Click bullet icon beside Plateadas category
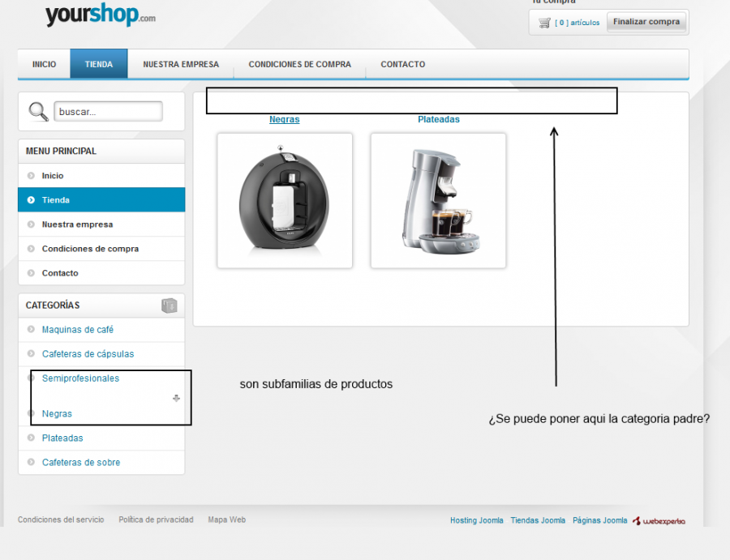This screenshot has height=560, width=730. [31, 438]
